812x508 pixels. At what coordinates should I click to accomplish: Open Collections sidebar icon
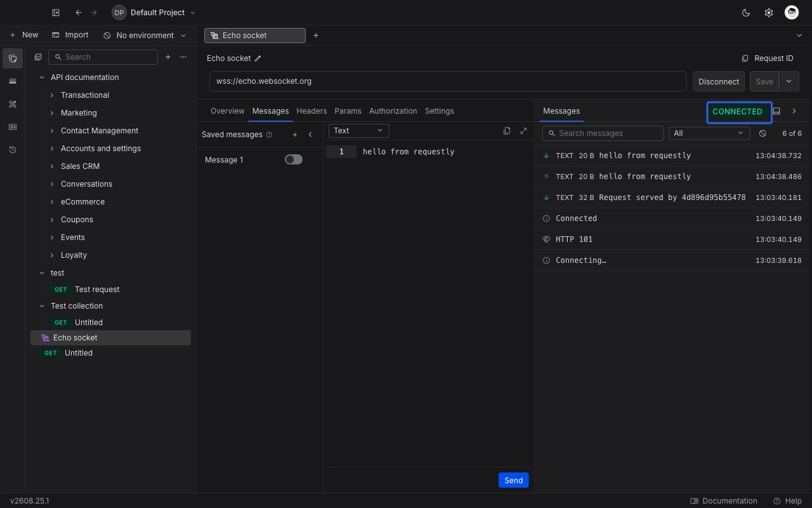(13, 58)
